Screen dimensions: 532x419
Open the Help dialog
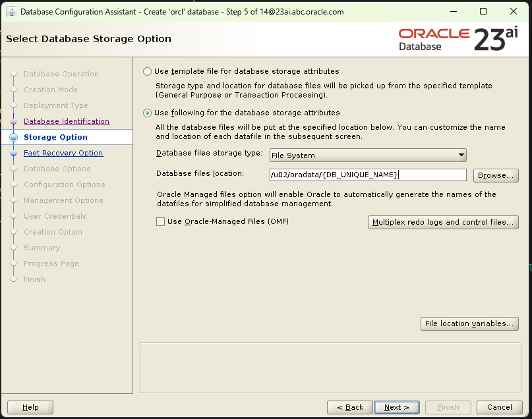[30, 407]
